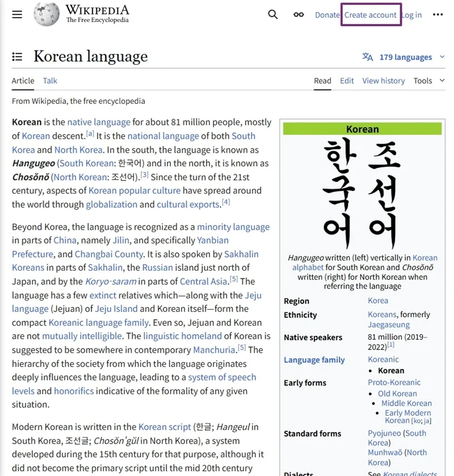The width and height of the screenshot is (454, 476).
Task: Click the Wikipedia globe logo
Action: (x=47, y=14)
